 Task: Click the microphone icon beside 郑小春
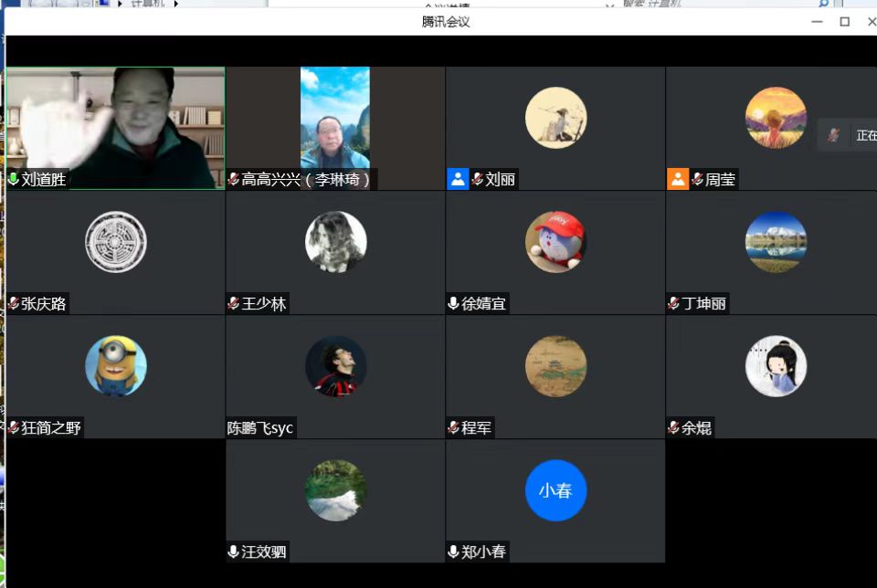(453, 551)
